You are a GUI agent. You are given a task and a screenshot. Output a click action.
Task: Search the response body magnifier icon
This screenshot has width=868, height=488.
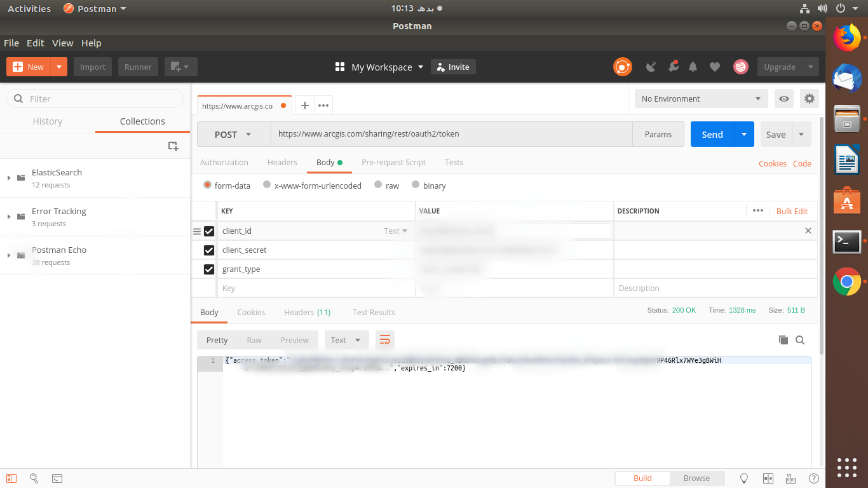(x=800, y=340)
